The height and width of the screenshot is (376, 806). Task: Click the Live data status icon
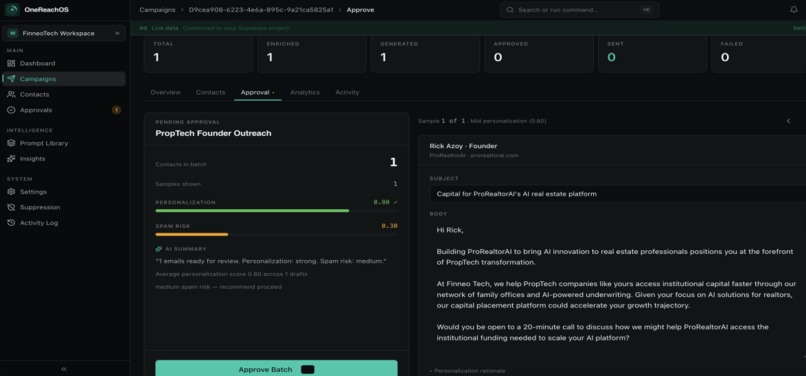click(x=143, y=28)
